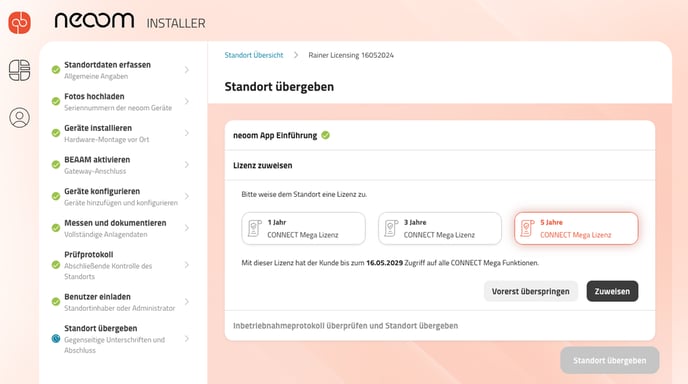Expand chevron of Messen und dokumentieren

pos(187,228)
